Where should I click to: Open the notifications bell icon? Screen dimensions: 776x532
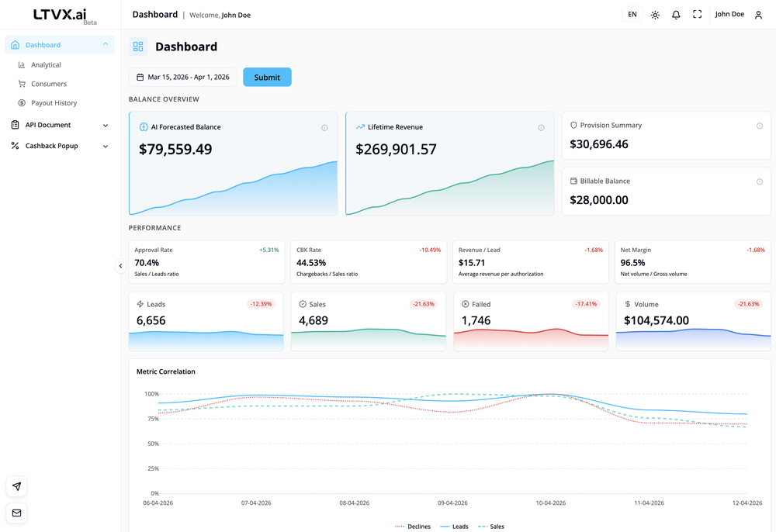pos(675,14)
